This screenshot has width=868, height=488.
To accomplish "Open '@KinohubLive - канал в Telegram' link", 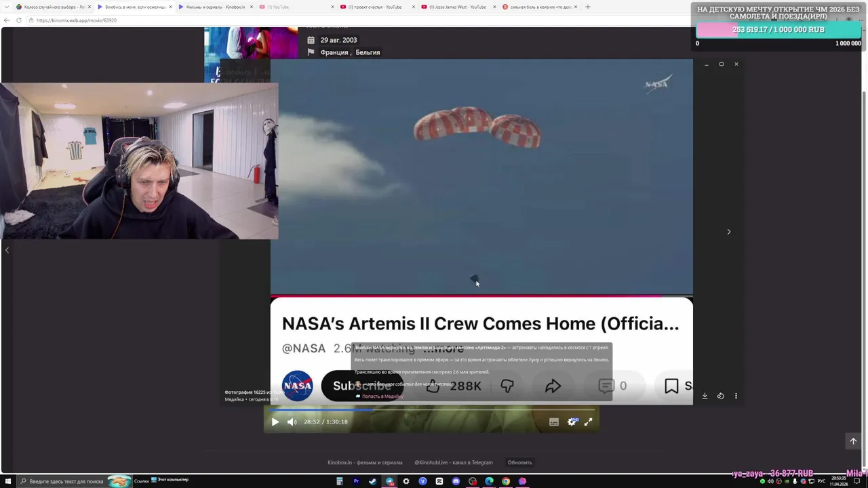I will [454, 462].
